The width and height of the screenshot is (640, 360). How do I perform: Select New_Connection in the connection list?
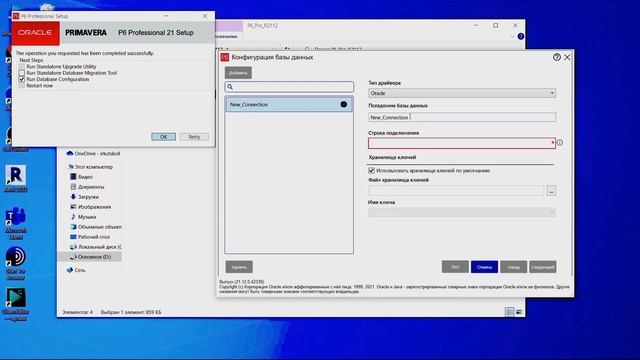289,104
